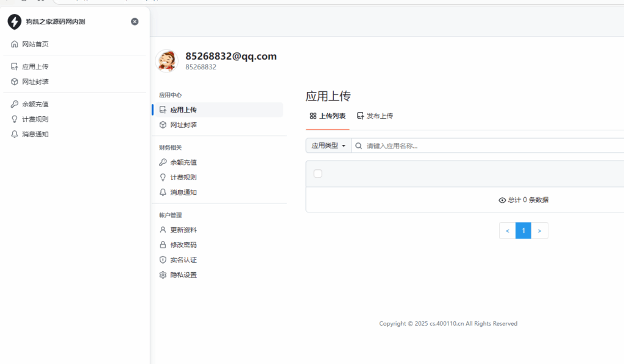Screen dimensions: 624x364
Task: Click the search magnifier in filter bar
Action: click(358, 145)
